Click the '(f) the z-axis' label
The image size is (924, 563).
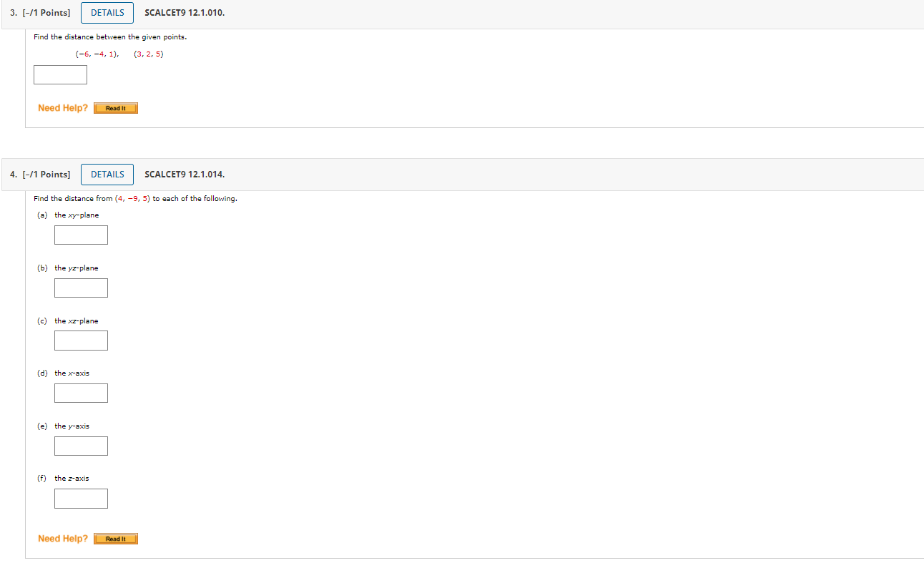pyautogui.click(x=64, y=479)
